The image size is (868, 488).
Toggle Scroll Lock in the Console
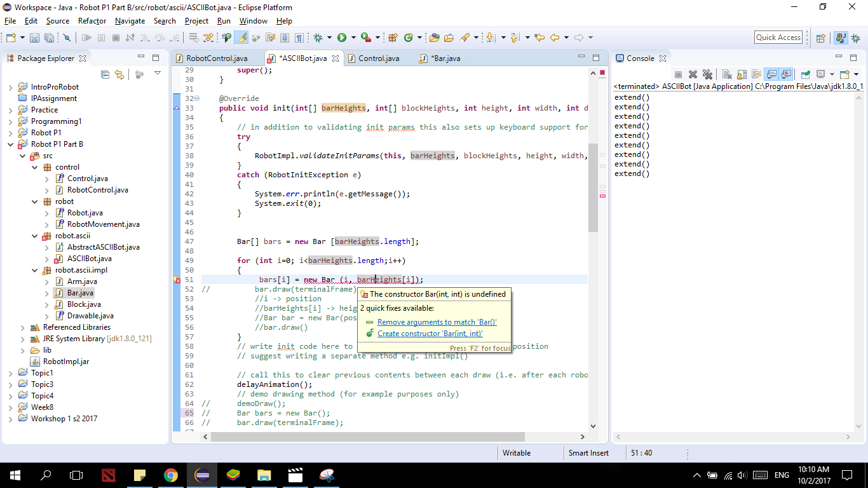click(741, 75)
